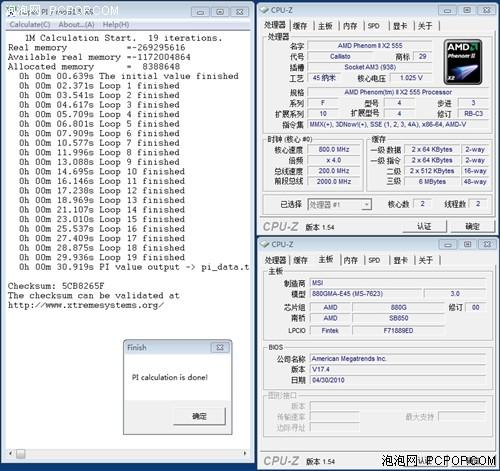Image resolution: width=500 pixels, height=471 pixels.
Task: Open the Calculate(C) menu in Super PI
Action: point(30,25)
